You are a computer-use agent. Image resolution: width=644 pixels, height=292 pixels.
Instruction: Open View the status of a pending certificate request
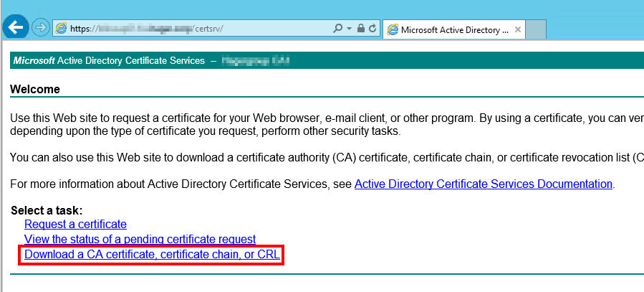point(140,239)
